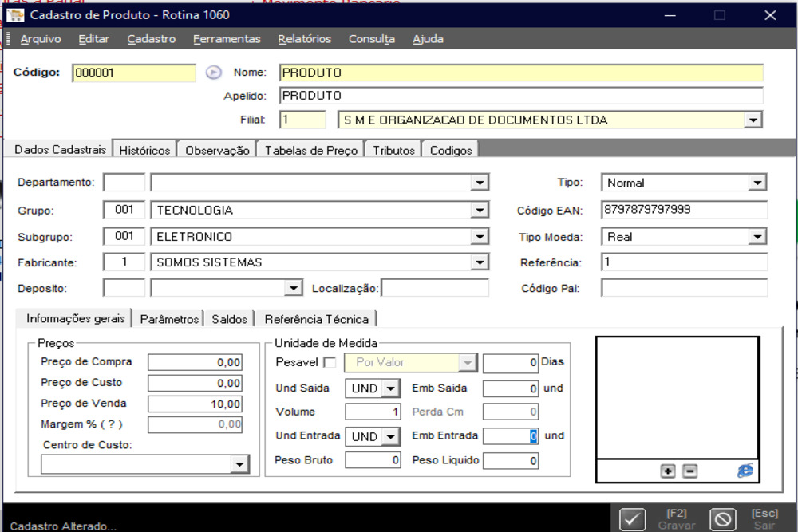
Task: Expand the Tipo dropdown showing Normal
Action: click(757, 183)
